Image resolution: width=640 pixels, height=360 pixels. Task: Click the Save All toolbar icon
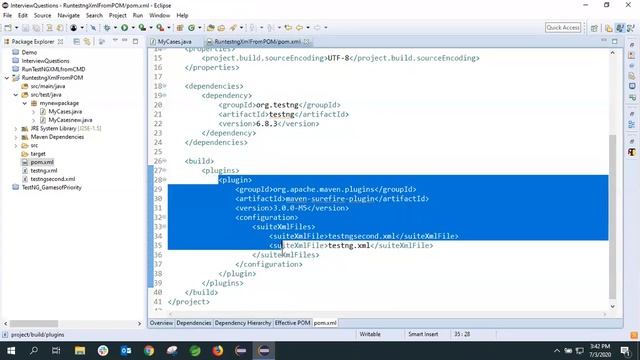coord(36,28)
